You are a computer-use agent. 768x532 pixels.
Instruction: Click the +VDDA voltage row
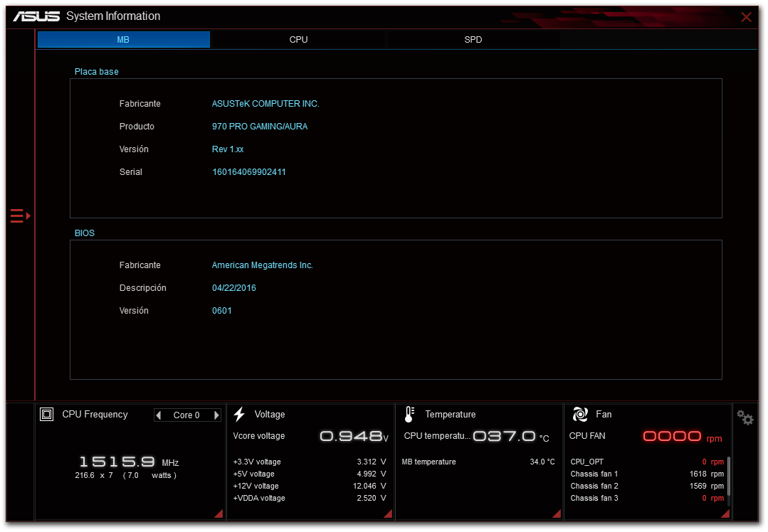[310, 499]
